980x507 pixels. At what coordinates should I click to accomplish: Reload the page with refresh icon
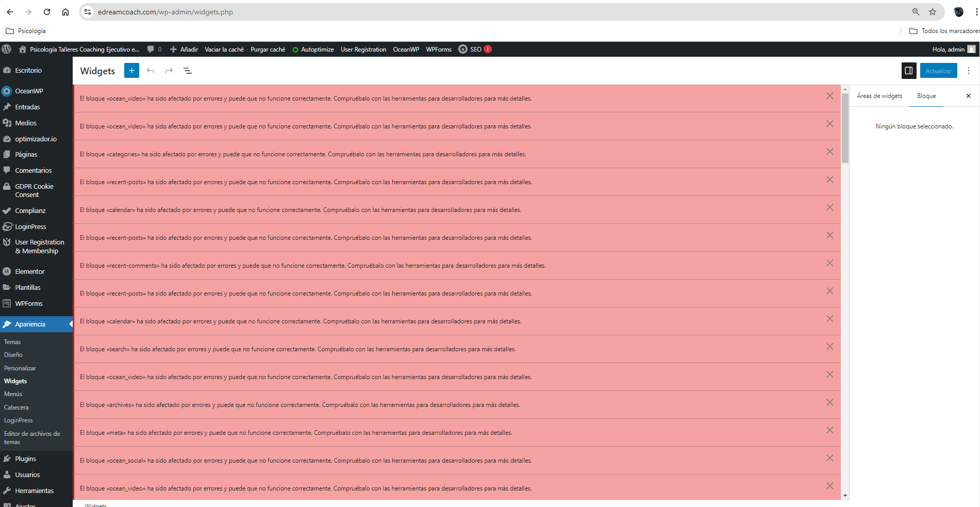click(47, 12)
